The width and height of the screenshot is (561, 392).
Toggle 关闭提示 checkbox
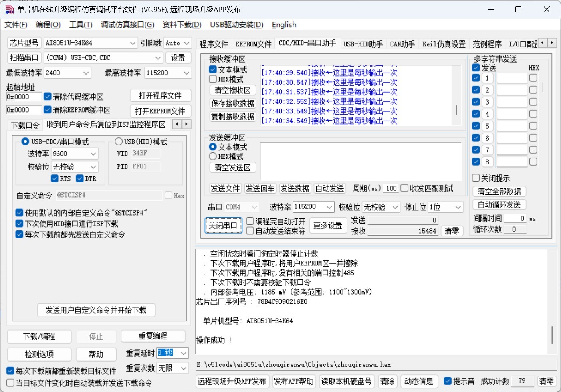pos(476,178)
